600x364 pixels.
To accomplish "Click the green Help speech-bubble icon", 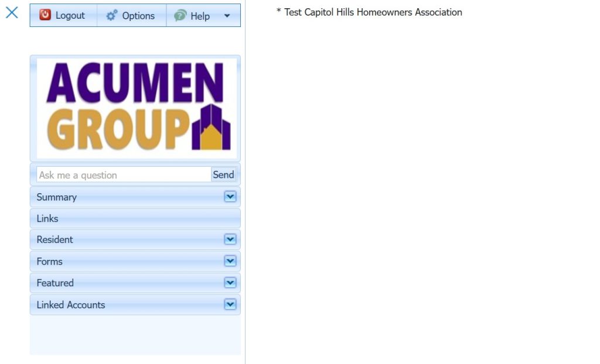I will coord(180,15).
